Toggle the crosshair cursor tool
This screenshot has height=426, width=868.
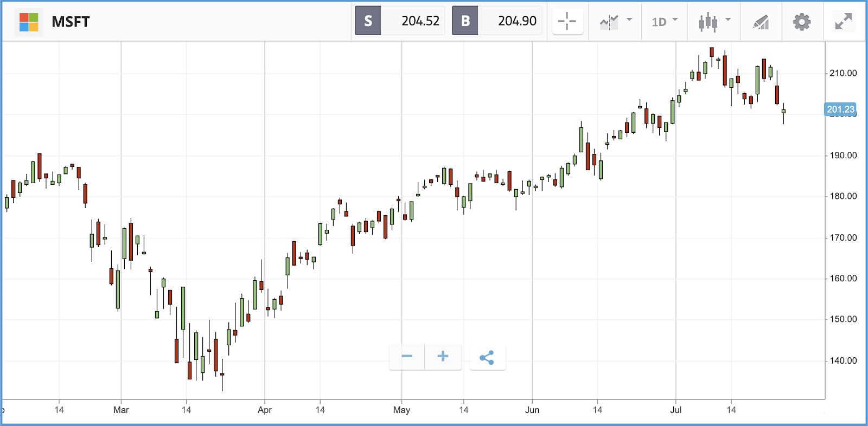pos(567,22)
